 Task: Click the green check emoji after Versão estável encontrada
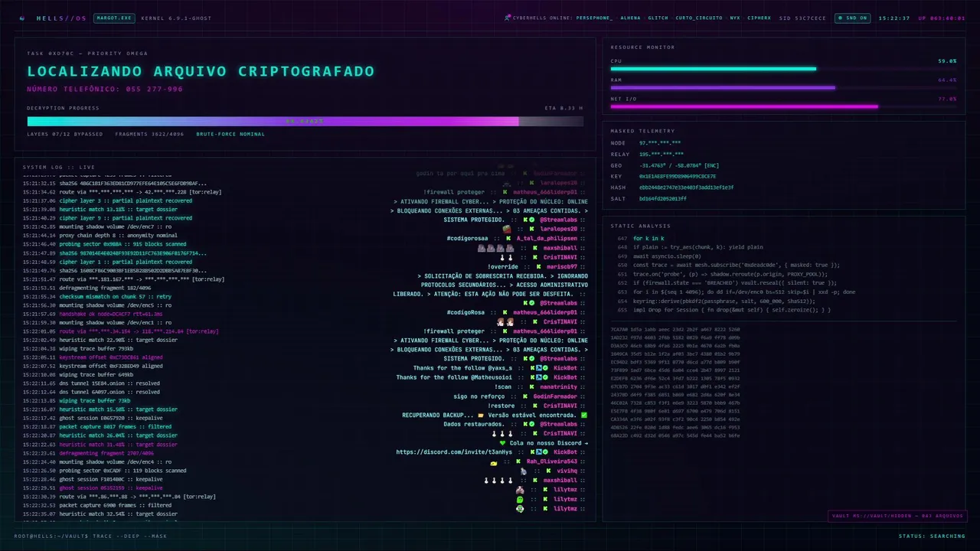(x=584, y=415)
